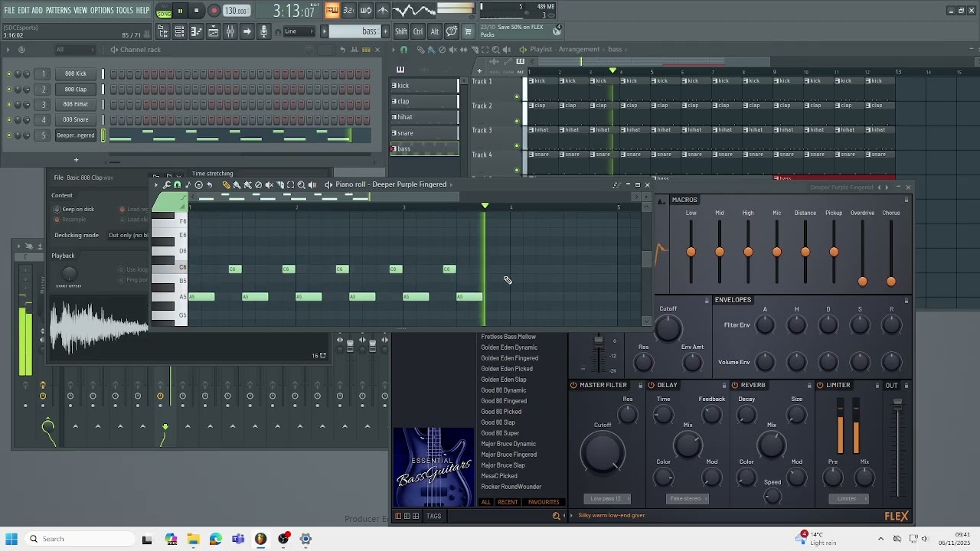Screen dimensions: 980x551
Task: Toggle the Limiter power button
Action: pyautogui.click(x=820, y=385)
